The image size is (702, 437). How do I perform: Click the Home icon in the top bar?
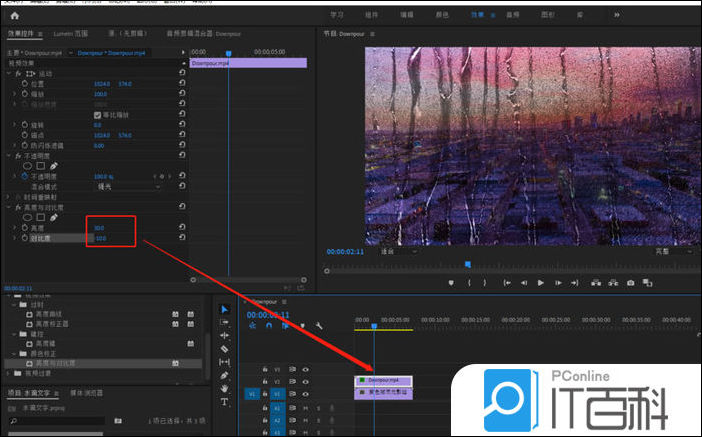pyautogui.click(x=14, y=15)
